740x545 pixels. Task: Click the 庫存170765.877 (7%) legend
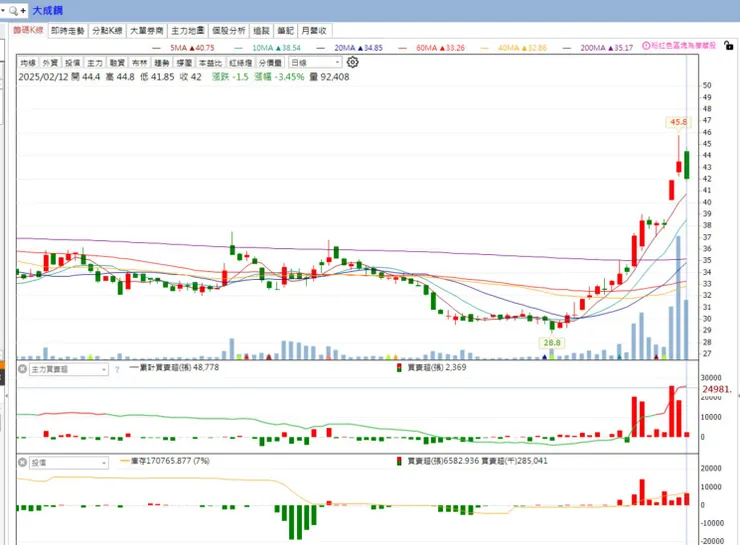click(x=165, y=461)
